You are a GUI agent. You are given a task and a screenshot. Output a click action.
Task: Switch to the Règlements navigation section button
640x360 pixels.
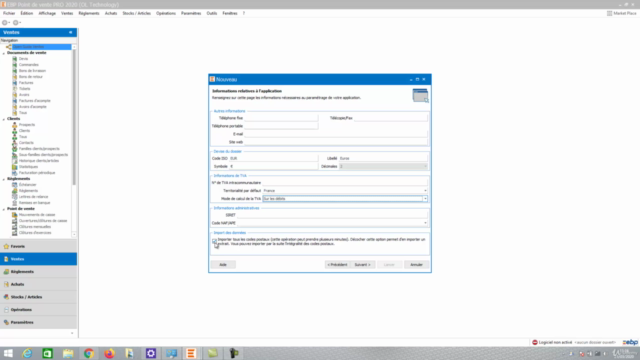tap(38, 272)
